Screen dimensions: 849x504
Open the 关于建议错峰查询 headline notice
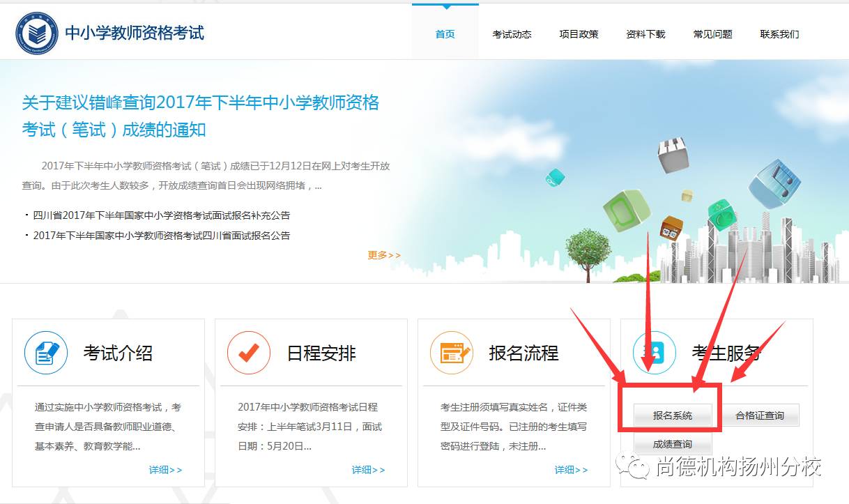pos(201,116)
